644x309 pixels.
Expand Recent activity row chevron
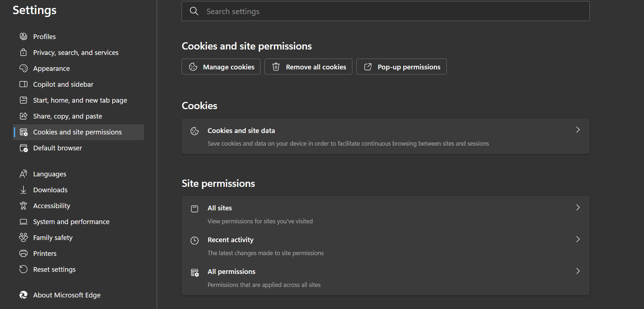coord(578,239)
